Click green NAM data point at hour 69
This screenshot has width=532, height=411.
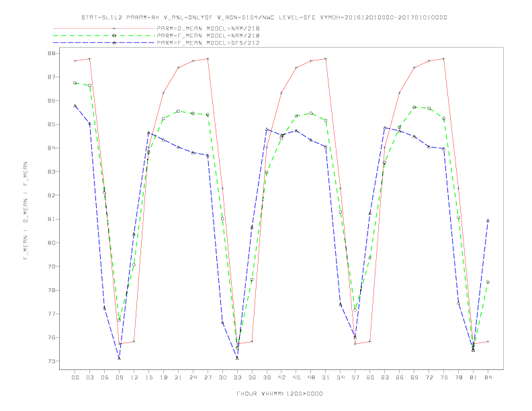(414, 107)
